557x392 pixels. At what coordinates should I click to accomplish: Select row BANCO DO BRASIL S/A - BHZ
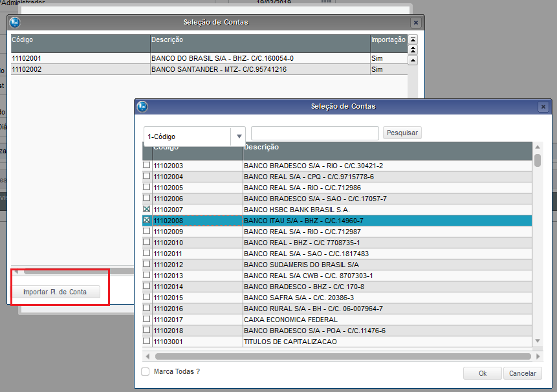coord(209,58)
